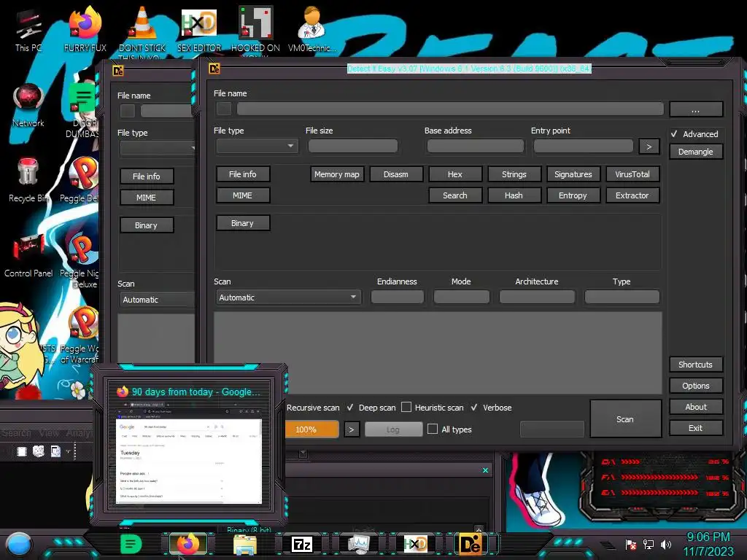The width and height of the screenshot is (747, 560).
Task: Click the Hash button
Action: [x=514, y=195]
